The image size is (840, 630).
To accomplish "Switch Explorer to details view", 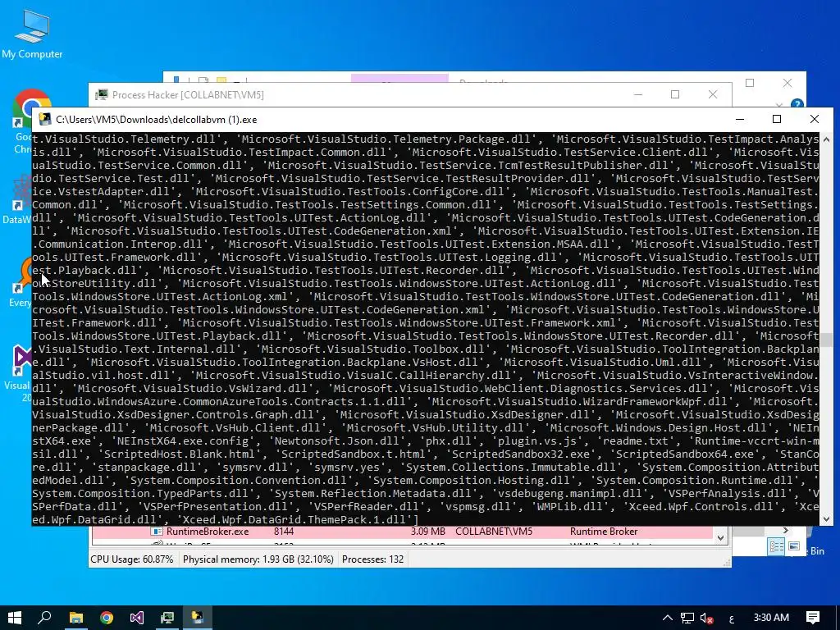I will pos(776,546).
